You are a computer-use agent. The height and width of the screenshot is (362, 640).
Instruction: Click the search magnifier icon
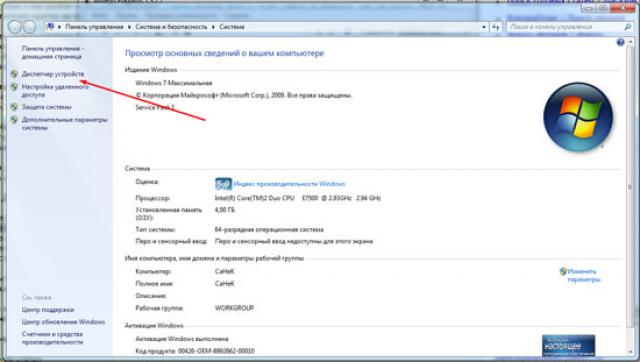click(627, 27)
